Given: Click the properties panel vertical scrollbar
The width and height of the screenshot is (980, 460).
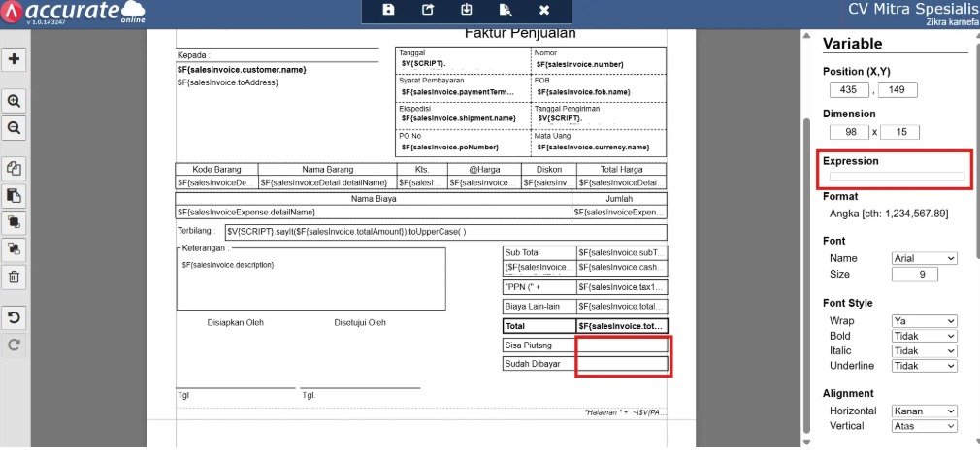Looking at the screenshot, I should tap(807, 275).
